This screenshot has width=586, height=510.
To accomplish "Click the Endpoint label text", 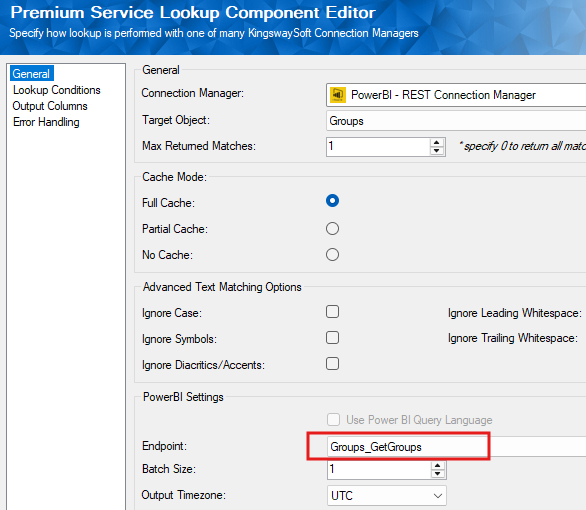I will [164, 446].
